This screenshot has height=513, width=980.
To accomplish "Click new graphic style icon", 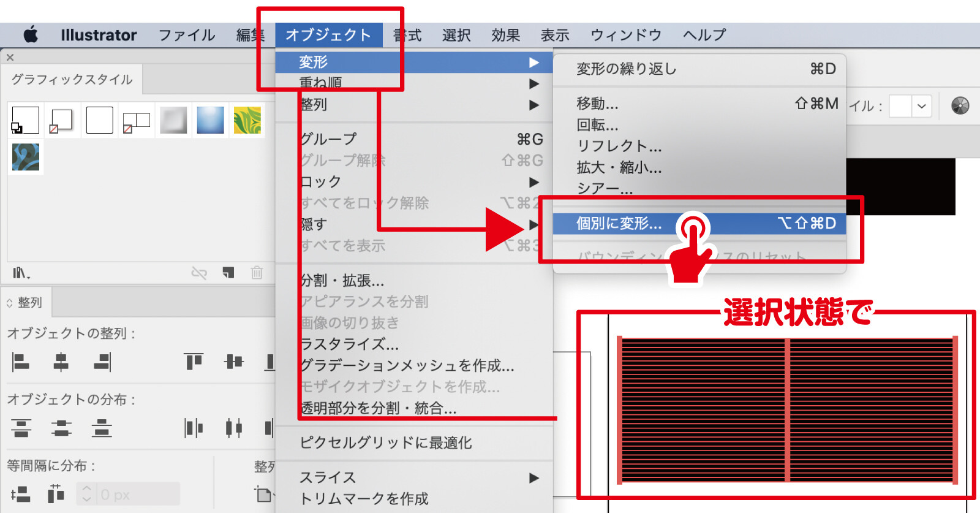I will (x=228, y=273).
